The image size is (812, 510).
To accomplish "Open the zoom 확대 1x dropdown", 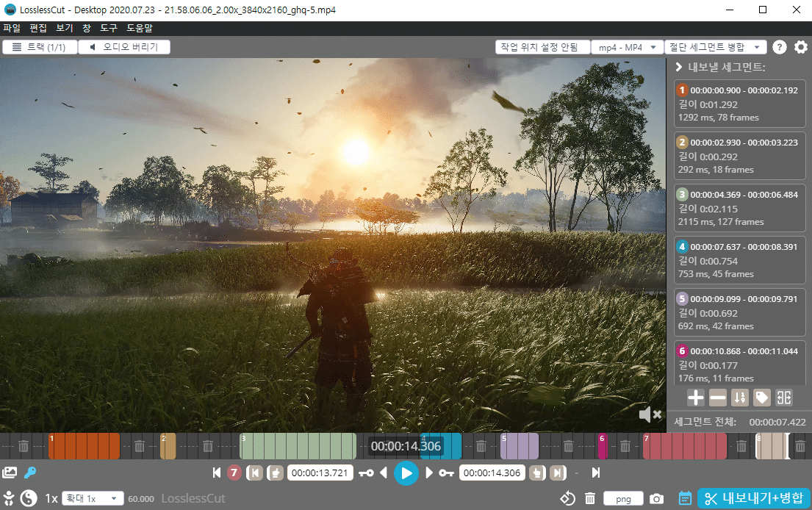I will pyautogui.click(x=93, y=498).
